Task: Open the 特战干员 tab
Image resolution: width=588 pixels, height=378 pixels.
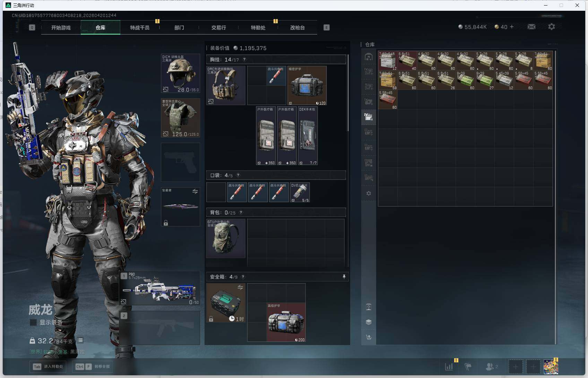Action: tap(140, 27)
